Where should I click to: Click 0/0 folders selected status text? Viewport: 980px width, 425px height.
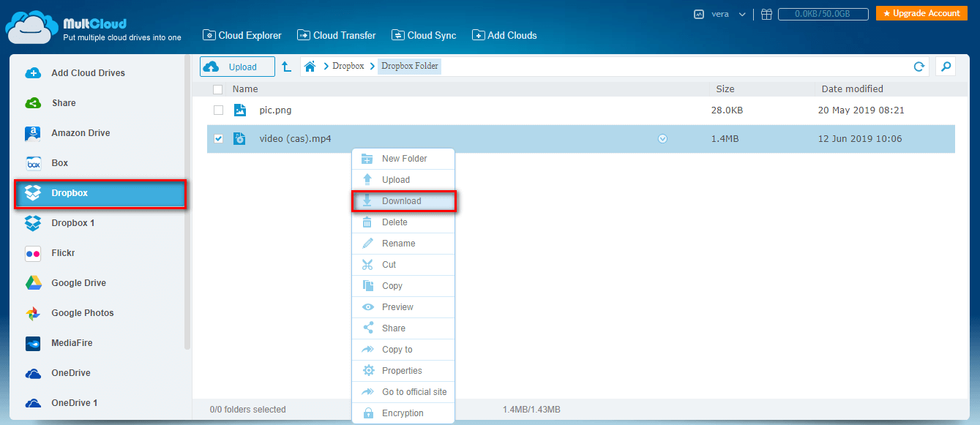pyautogui.click(x=247, y=410)
